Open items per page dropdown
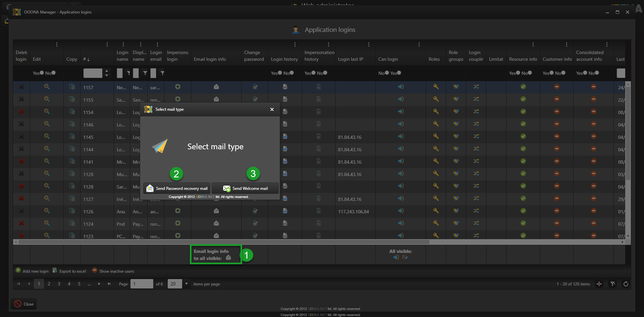The height and width of the screenshot is (317, 644). pos(186,284)
